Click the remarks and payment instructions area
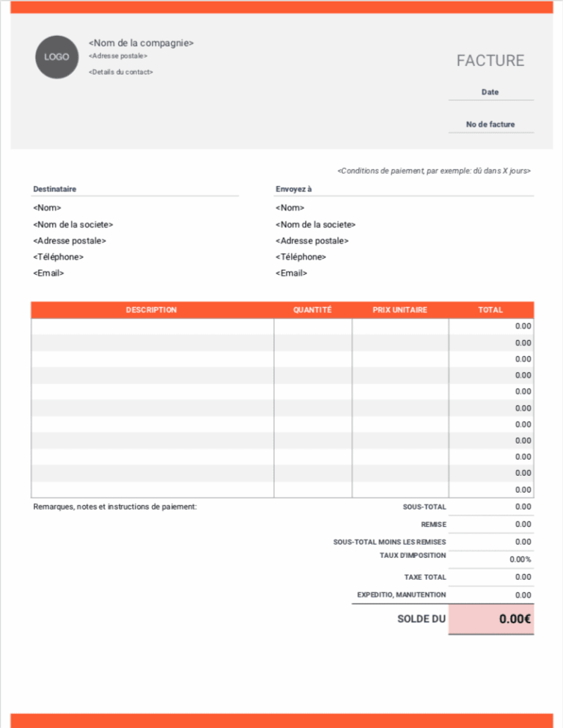The width and height of the screenshot is (563, 728). 115,507
